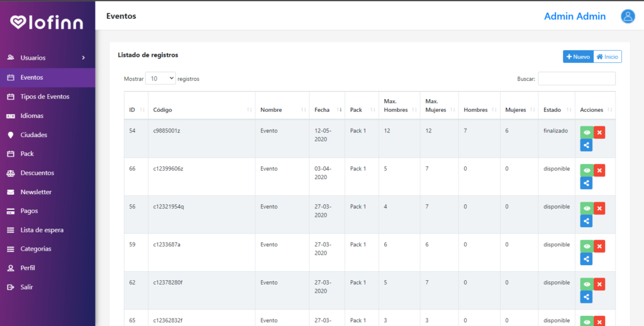Expand the Usuarios submenu chevron
Viewport: 644px width, 326px height.
coord(84,58)
